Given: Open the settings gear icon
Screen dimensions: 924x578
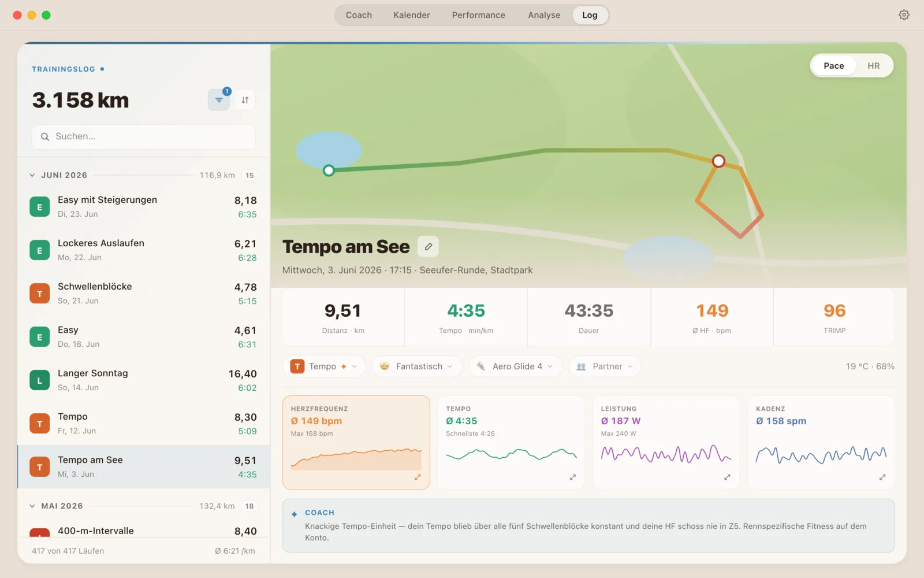Looking at the screenshot, I should (904, 15).
